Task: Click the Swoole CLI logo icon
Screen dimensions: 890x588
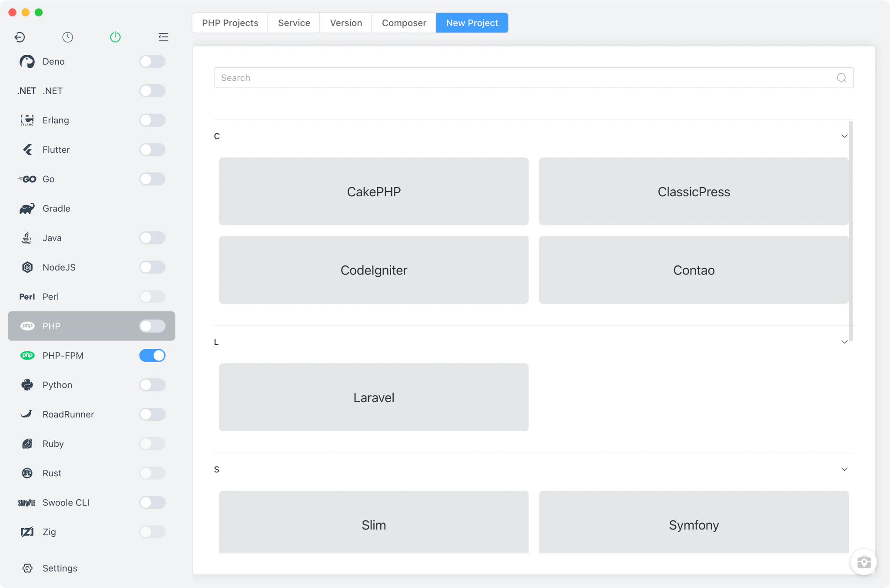Action: (27, 502)
